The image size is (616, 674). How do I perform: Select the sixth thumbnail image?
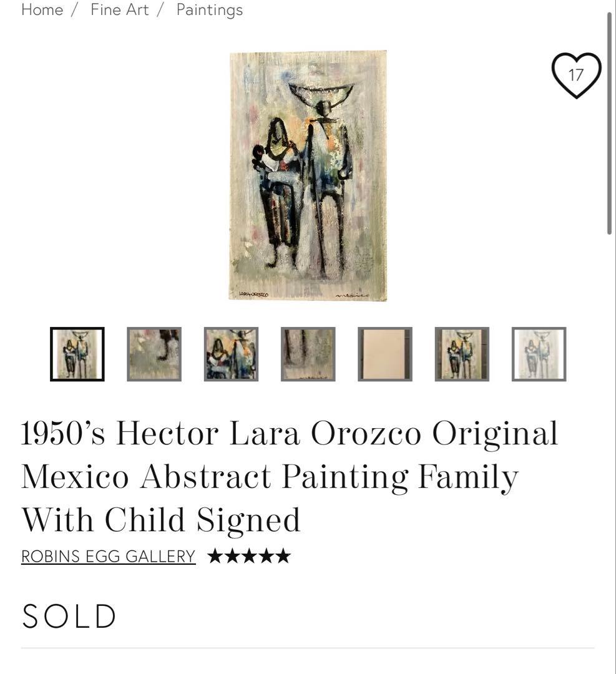point(462,354)
